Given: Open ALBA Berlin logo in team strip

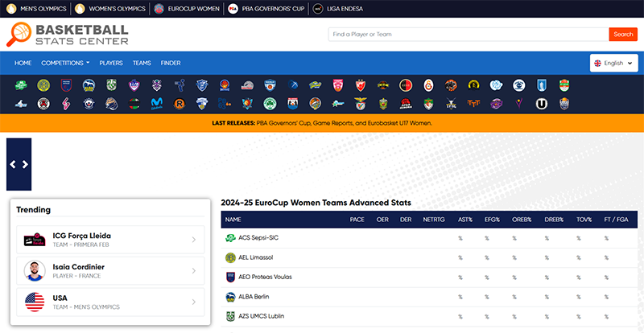Looking at the screenshot, I should click(89, 85).
